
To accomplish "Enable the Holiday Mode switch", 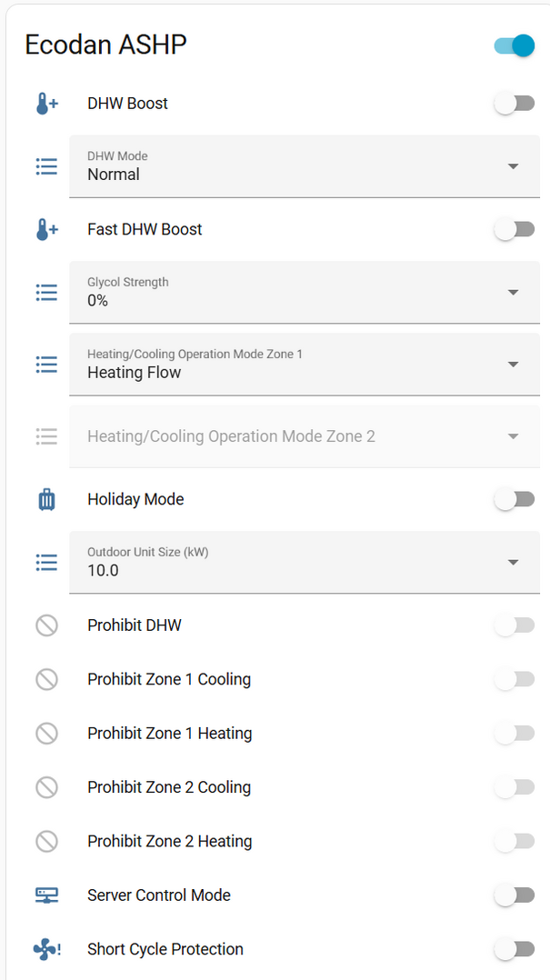I will point(515,499).
